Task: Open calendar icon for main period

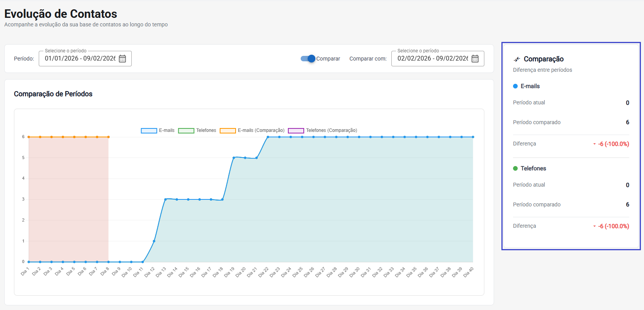Action: click(122, 59)
